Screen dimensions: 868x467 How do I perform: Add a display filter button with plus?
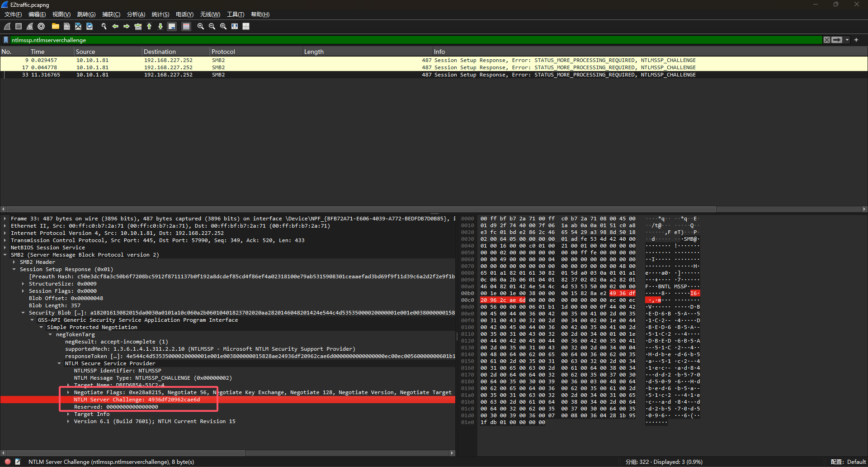point(856,40)
